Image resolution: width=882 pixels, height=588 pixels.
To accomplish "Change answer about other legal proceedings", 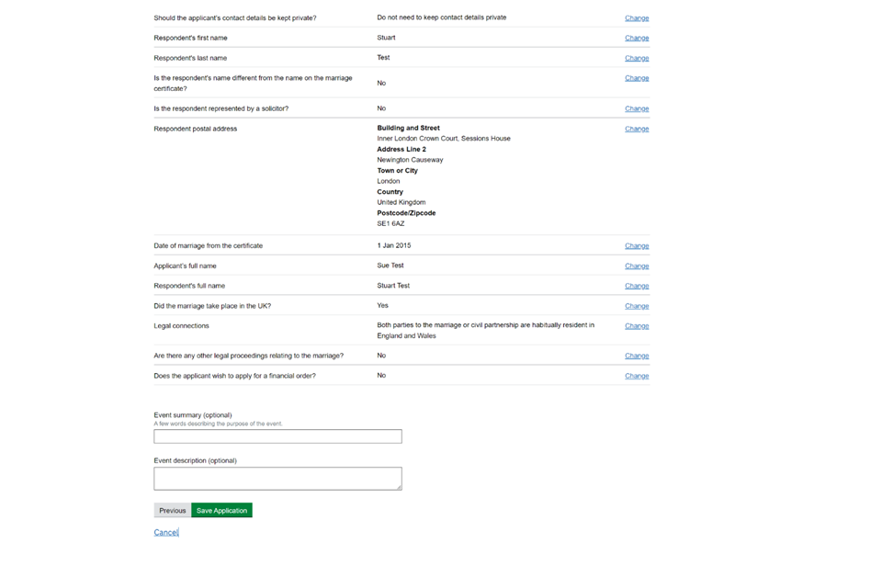I will coord(636,356).
